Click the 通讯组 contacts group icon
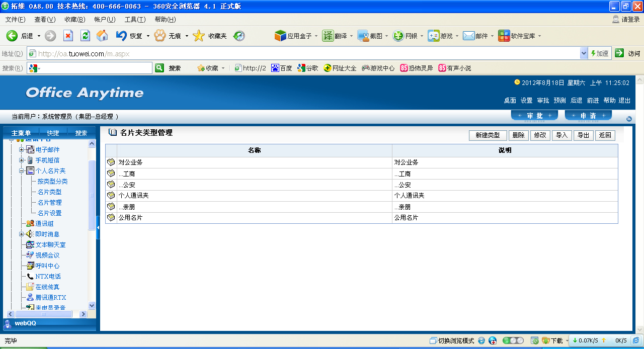Viewport: 644px width, 349px height. pyautogui.click(x=30, y=223)
